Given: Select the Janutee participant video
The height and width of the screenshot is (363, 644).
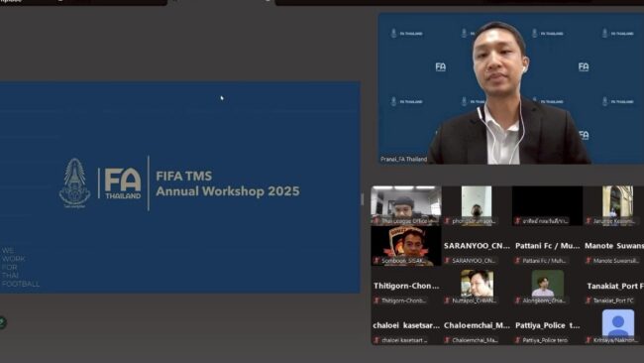Looking at the screenshot, I should coord(617,205).
